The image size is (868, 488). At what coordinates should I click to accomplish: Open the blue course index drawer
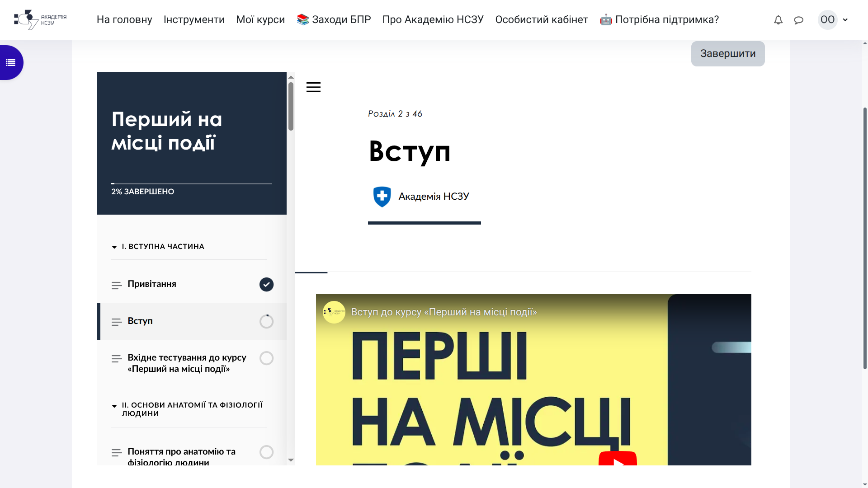point(11,62)
